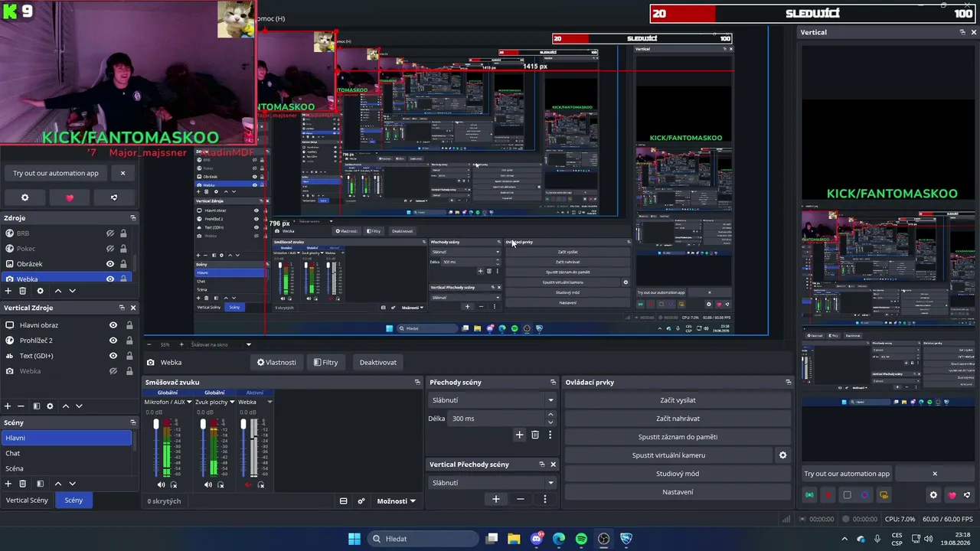The image size is (980, 551).
Task: Open Spotify from the taskbar
Action: coord(581,539)
